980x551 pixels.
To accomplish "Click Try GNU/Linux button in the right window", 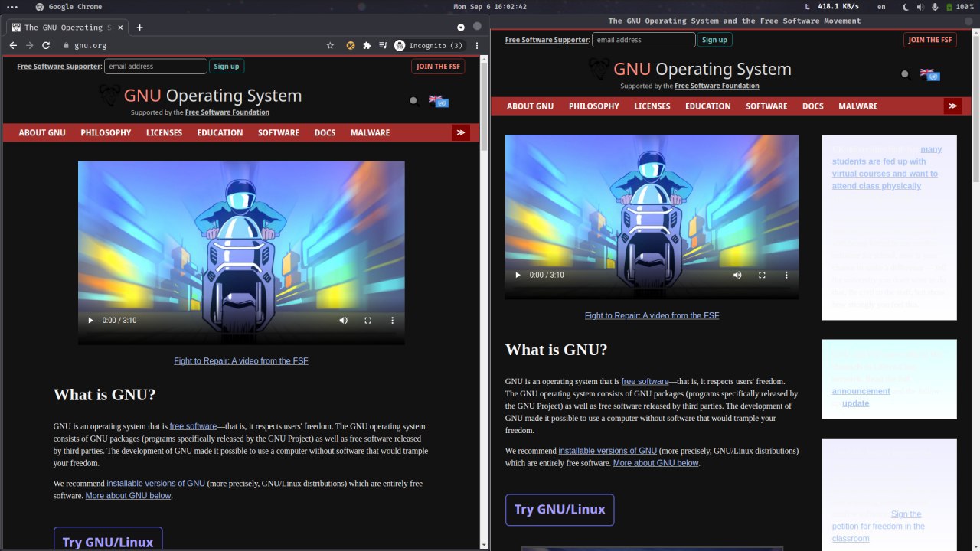I will tap(560, 510).
